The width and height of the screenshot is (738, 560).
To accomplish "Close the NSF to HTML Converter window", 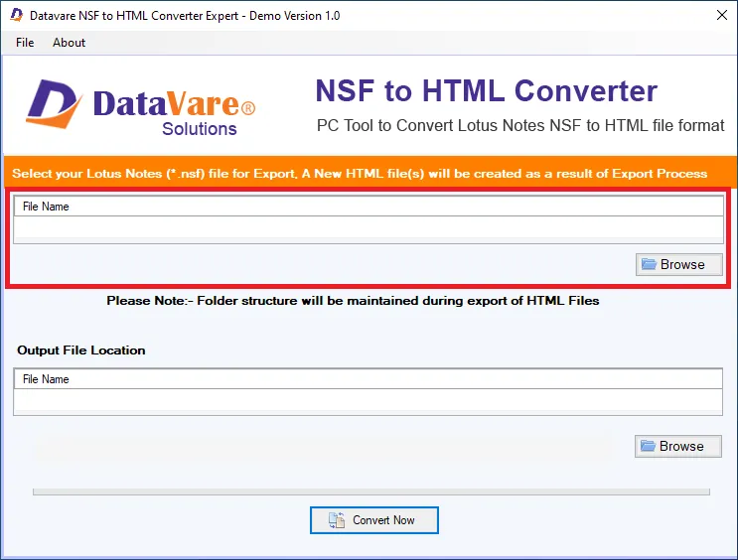I will coord(721,15).
